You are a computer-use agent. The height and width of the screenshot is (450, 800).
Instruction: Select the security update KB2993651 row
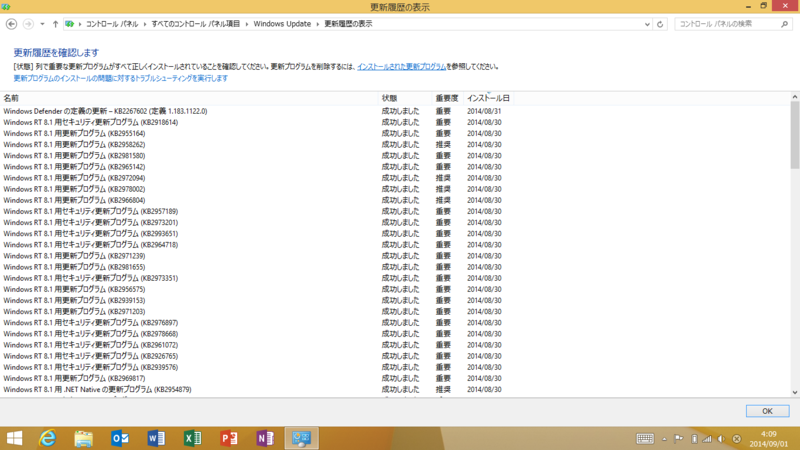[255, 234]
